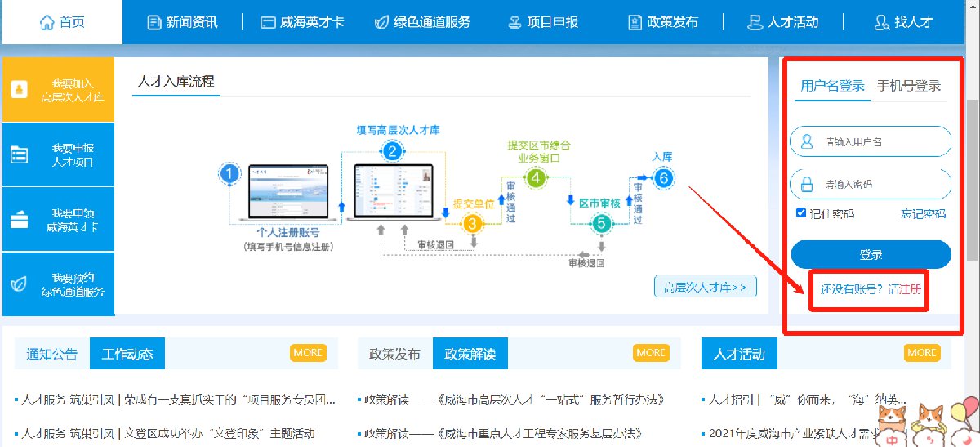Click the 请输入用户名 username input field
Screen dimensions: 980x447
882,141
